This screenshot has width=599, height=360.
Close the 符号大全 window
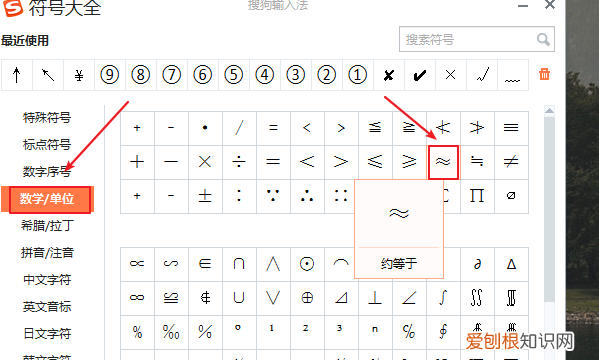[x=550, y=5]
